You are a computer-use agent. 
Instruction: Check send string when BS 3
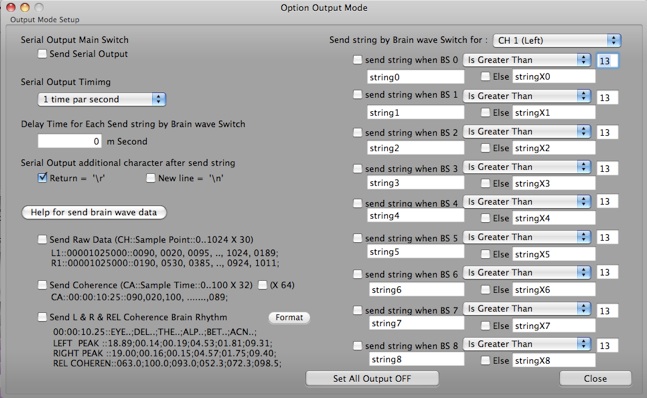[x=357, y=168]
